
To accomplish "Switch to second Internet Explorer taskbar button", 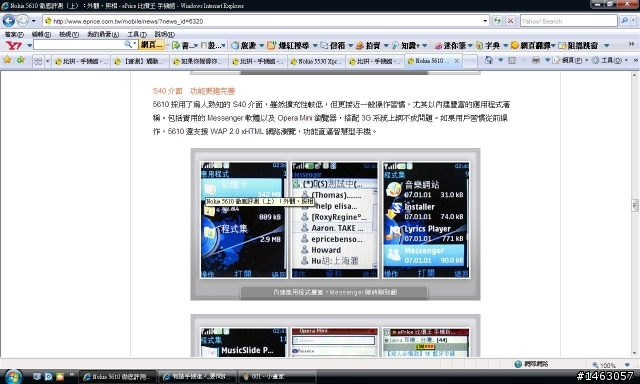I will click(197, 377).
